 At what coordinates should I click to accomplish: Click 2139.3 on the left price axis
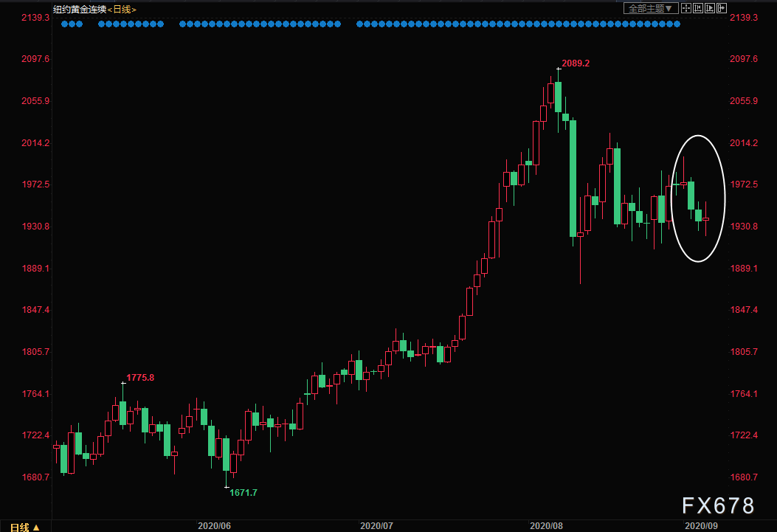coord(35,18)
